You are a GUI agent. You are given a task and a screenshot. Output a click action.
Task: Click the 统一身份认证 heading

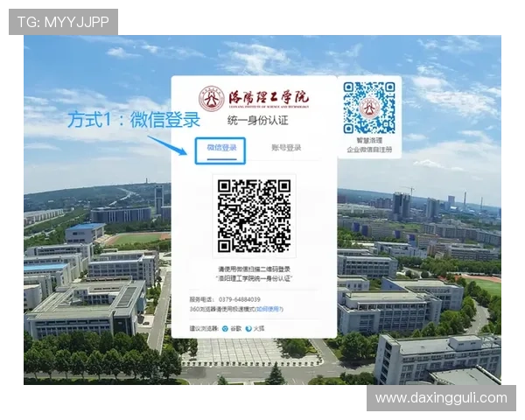coord(258,121)
